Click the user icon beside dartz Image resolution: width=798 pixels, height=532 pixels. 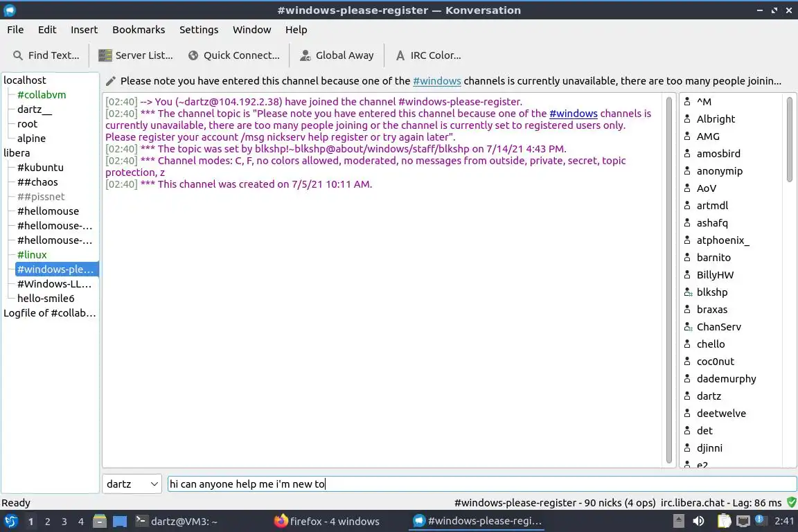coord(688,396)
